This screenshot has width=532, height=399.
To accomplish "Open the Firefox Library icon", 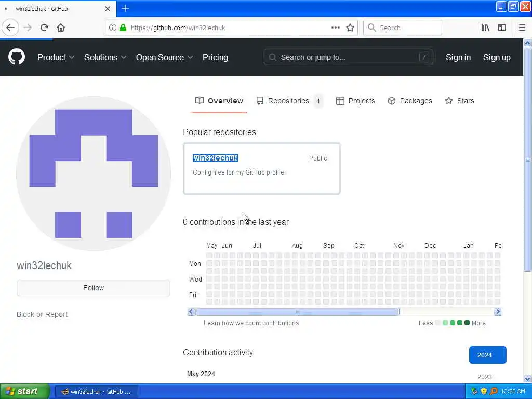I will [x=485, y=28].
